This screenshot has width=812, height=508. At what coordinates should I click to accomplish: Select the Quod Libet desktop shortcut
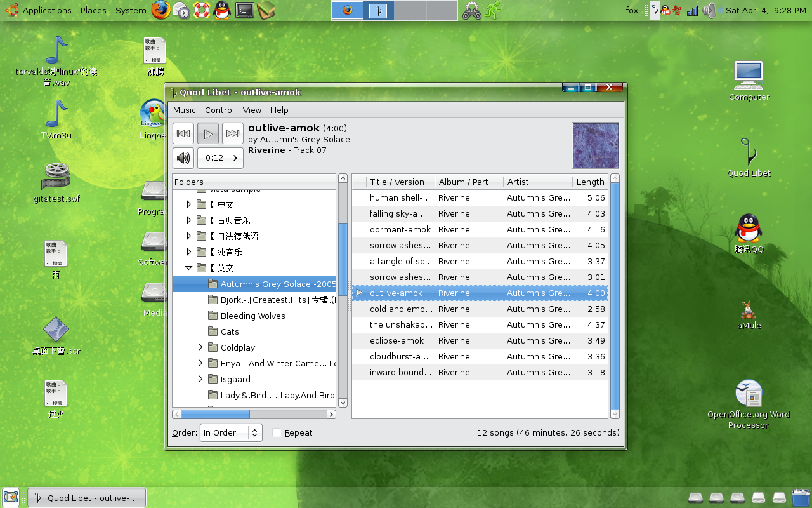[749, 157]
